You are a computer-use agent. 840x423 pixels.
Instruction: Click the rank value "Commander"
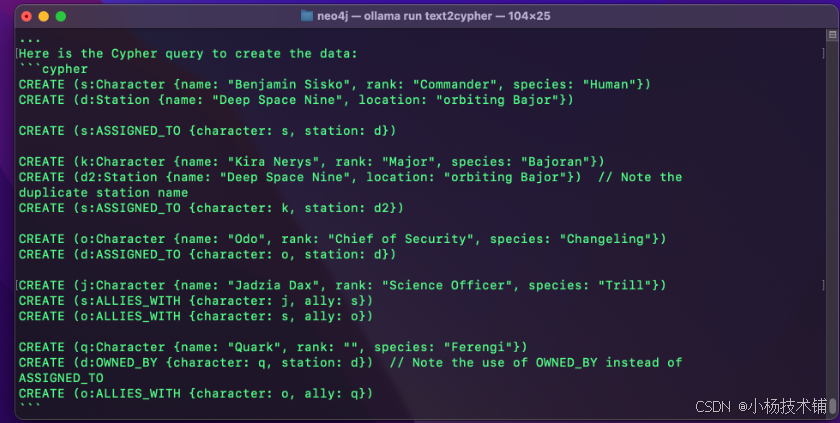(455, 85)
